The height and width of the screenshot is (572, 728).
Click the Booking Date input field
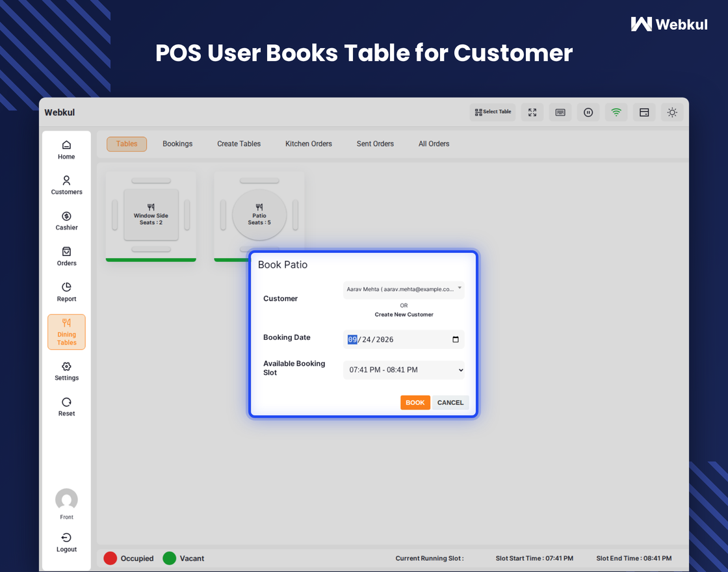[x=404, y=339]
